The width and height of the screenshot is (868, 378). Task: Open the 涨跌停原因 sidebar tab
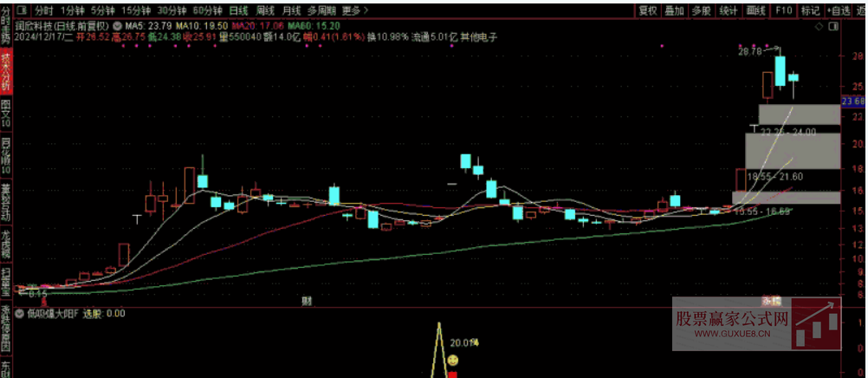[x=5, y=327]
